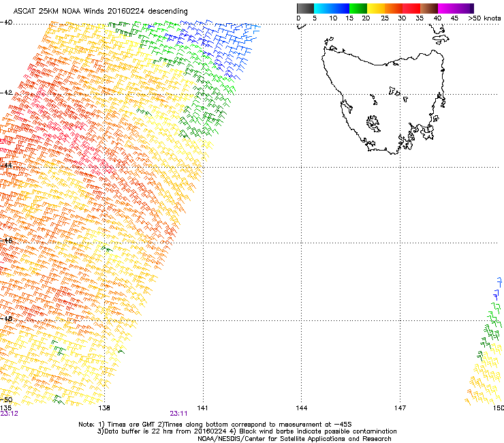Select the yellow 20-25 knots legend swatch

tap(376, 8)
